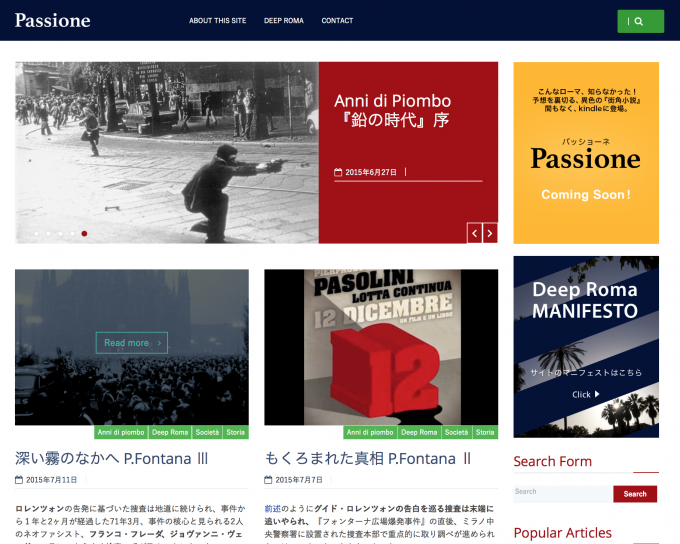680x544 pixels.
Task: Go to previous slide with left arrow
Action: (x=475, y=233)
